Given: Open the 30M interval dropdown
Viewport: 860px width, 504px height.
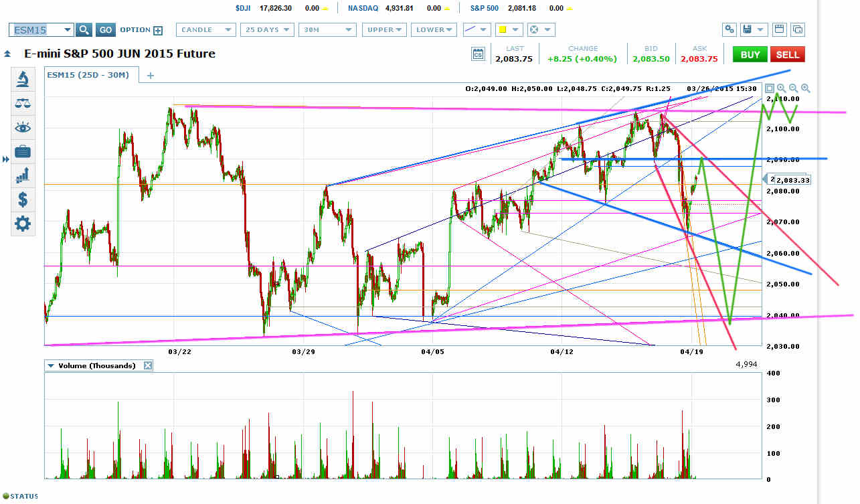Looking at the screenshot, I should click(327, 29).
